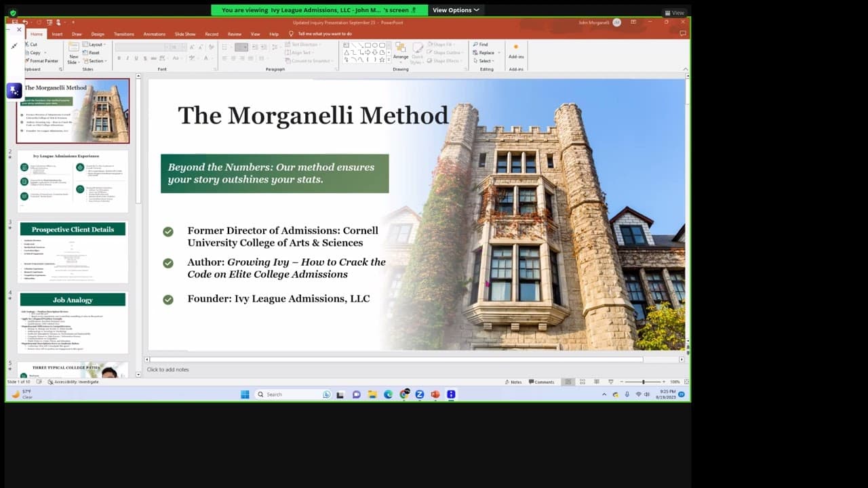
Task: Start Slide Show from status bar icon
Action: 611,382
